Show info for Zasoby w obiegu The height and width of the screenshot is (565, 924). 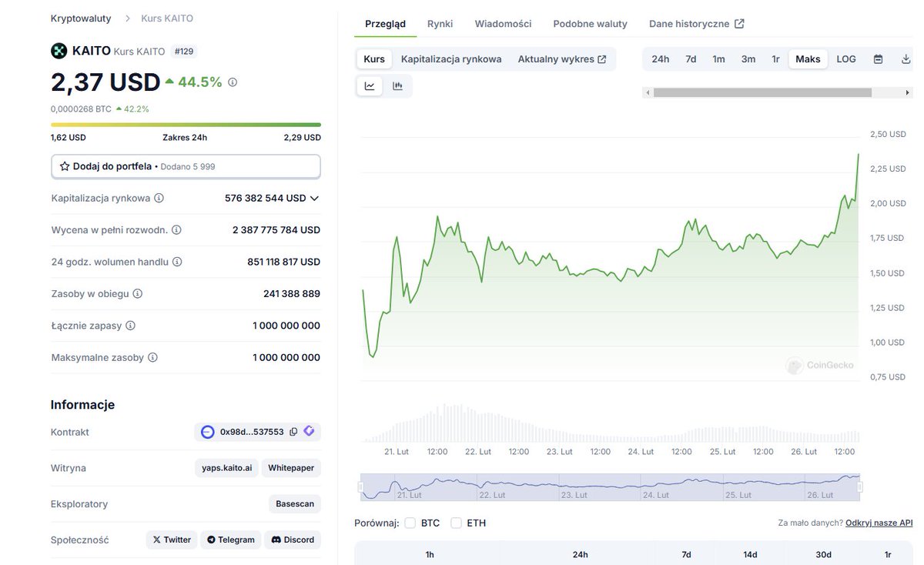tap(137, 294)
